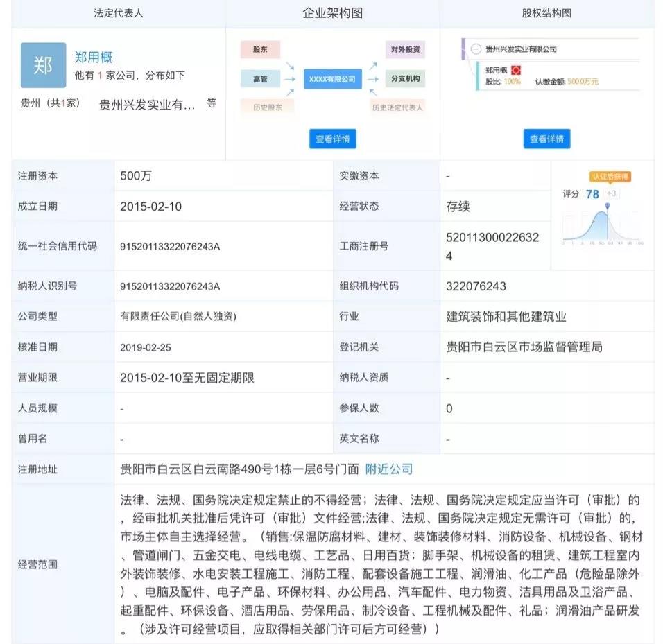
Task: Collapse the 贵州兴发实业有限公司 equity tree node
Action: click(476, 49)
